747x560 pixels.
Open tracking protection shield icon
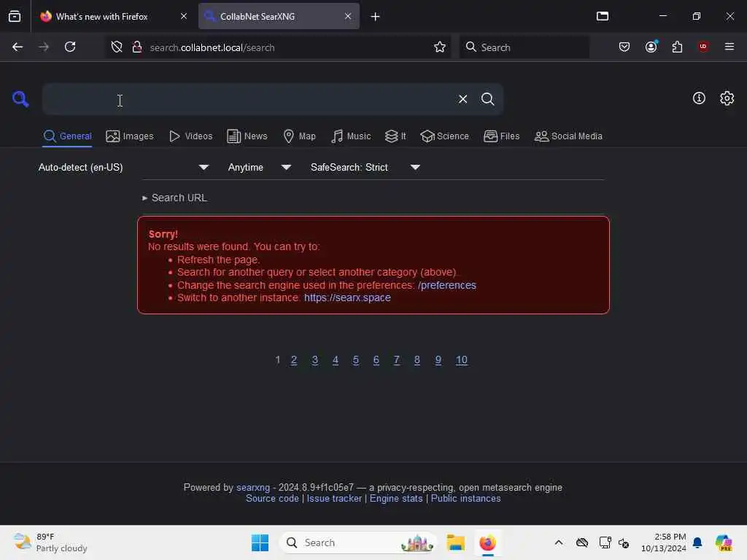117,47
